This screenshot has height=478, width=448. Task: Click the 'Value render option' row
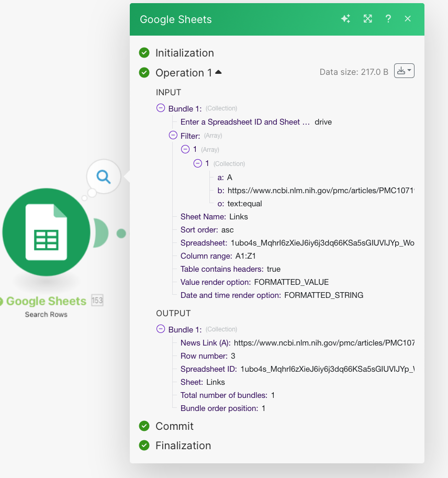point(254,282)
